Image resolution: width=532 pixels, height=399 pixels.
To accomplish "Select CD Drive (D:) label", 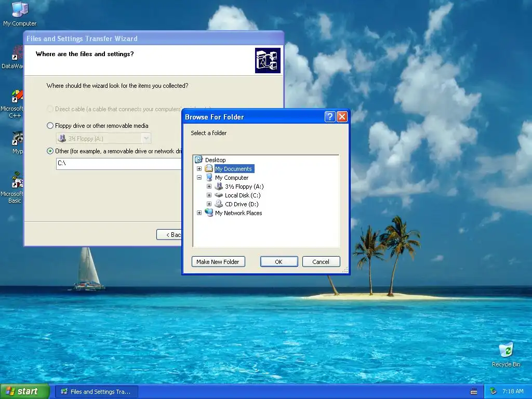I will 242,204.
